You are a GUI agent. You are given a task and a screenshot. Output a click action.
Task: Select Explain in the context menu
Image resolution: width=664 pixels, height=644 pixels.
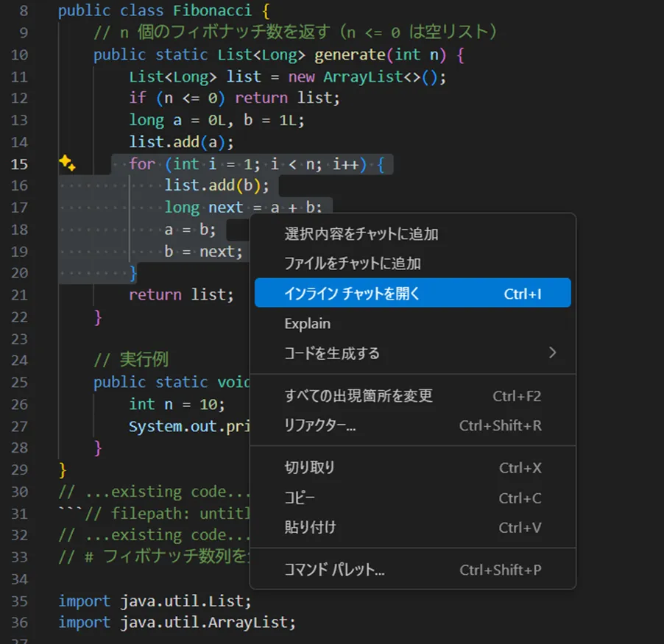pyautogui.click(x=308, y=323)
